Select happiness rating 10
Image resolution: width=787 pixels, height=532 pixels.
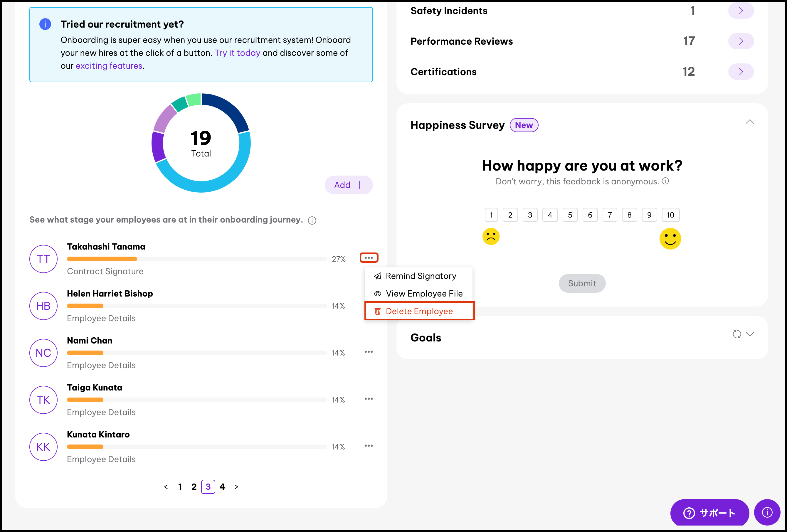coord(670,215)
